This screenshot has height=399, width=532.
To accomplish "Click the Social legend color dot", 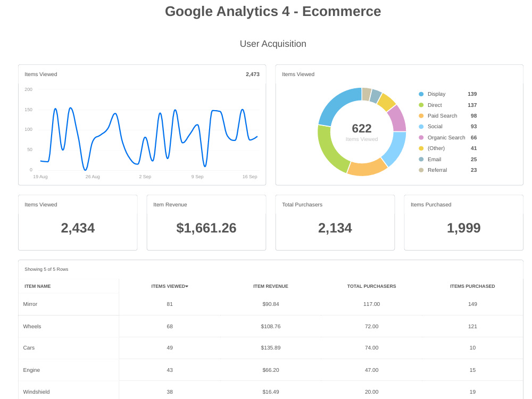I will [x=421, y=127].
